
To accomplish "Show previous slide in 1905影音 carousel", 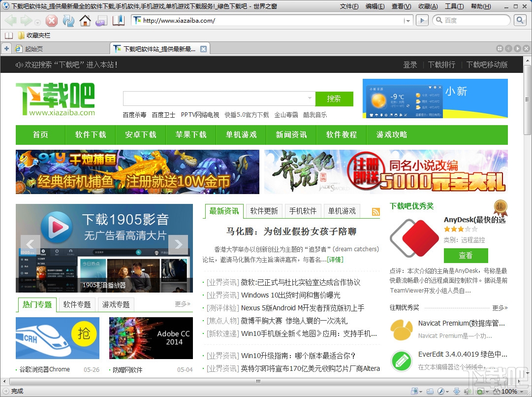I will tap(30, 244).
